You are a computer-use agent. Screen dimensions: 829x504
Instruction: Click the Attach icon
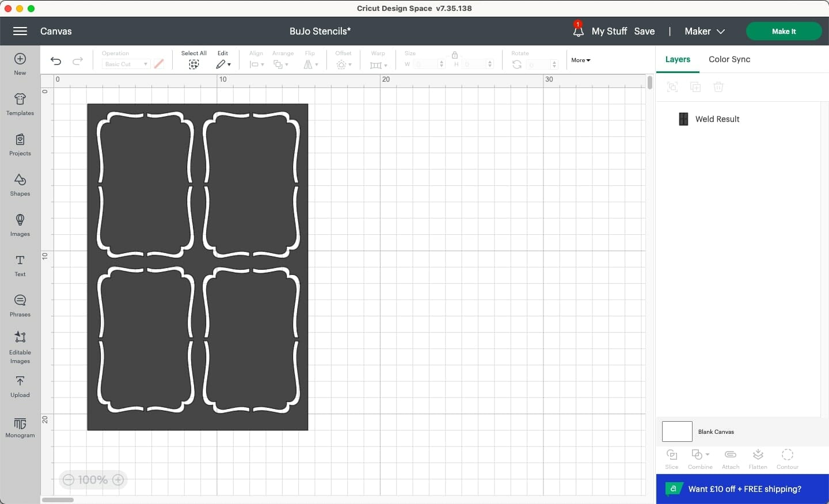pyautogui.click(x=730, y=459)
